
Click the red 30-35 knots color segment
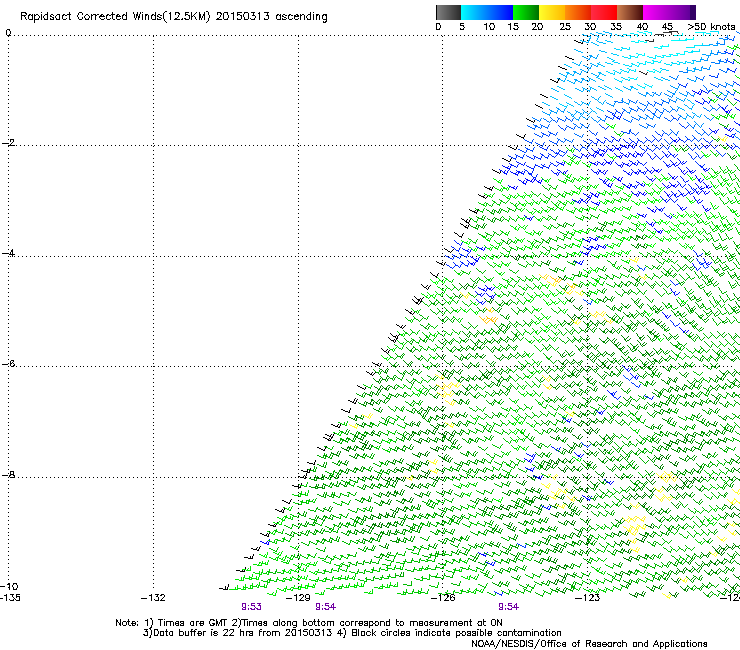[x=604, y=12]
